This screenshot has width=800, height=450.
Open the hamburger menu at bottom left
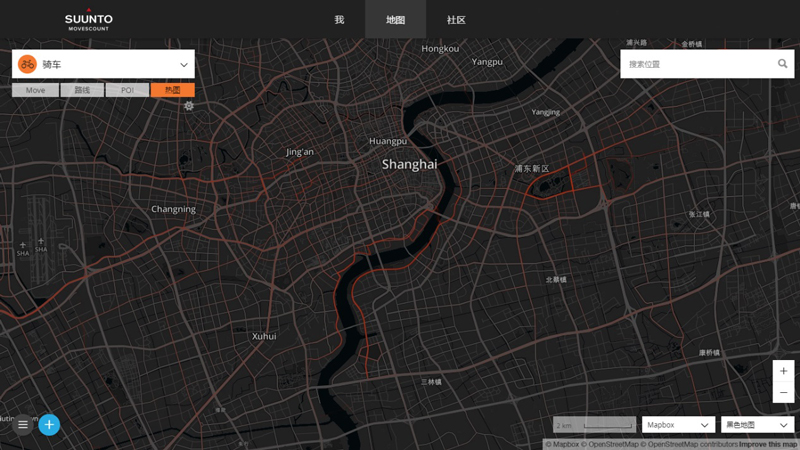pos(23,425)
